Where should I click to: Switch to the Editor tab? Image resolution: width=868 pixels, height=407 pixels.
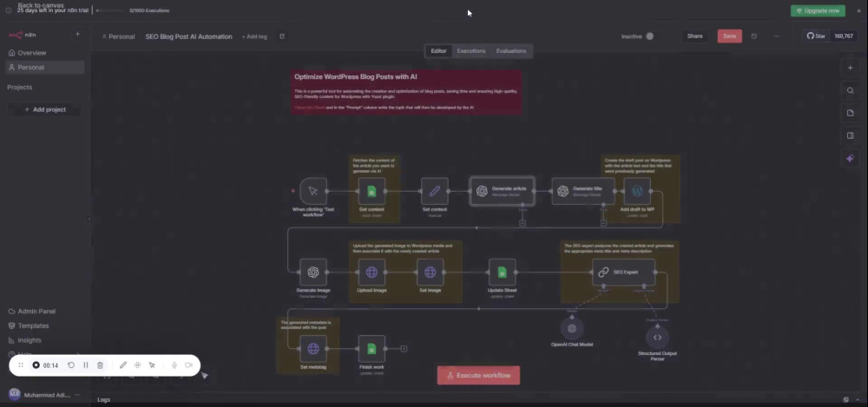point(438,51)
